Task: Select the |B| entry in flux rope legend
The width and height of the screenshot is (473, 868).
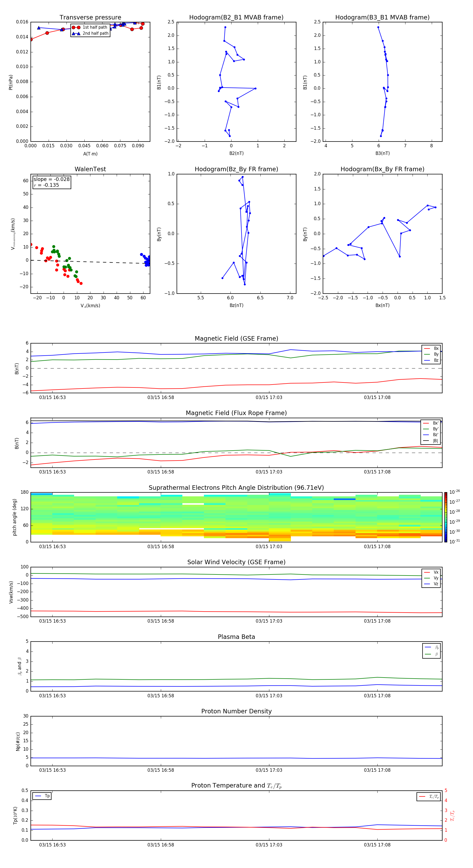Action: click(x=431, y=441)
